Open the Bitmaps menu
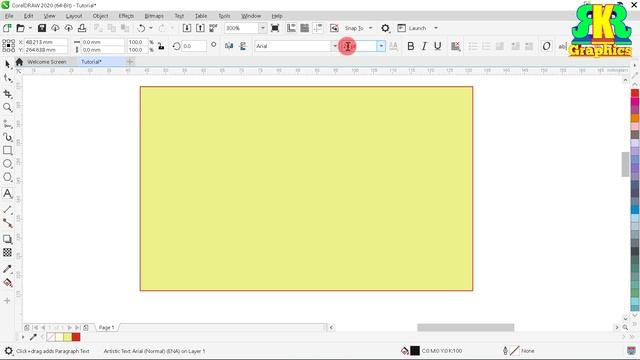The width and height of the screenshot is (640, 360). pyautogui.click(x=154, y=16)
